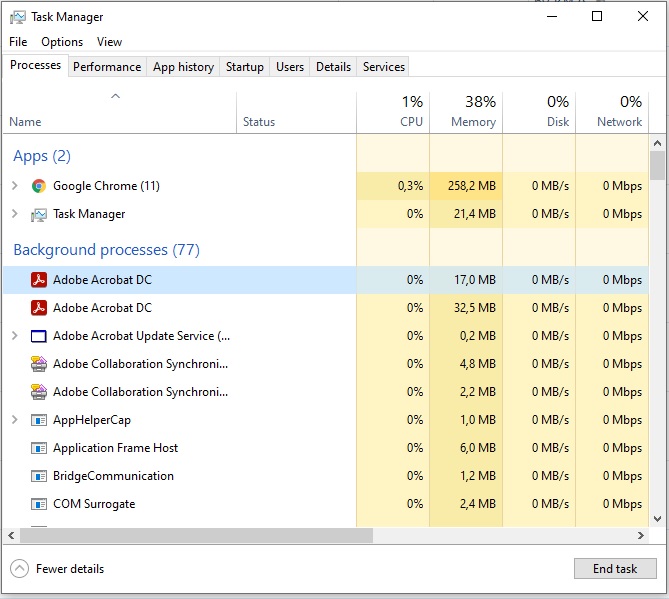Go to the Services tab
The image size is (669, 599).
384,67
